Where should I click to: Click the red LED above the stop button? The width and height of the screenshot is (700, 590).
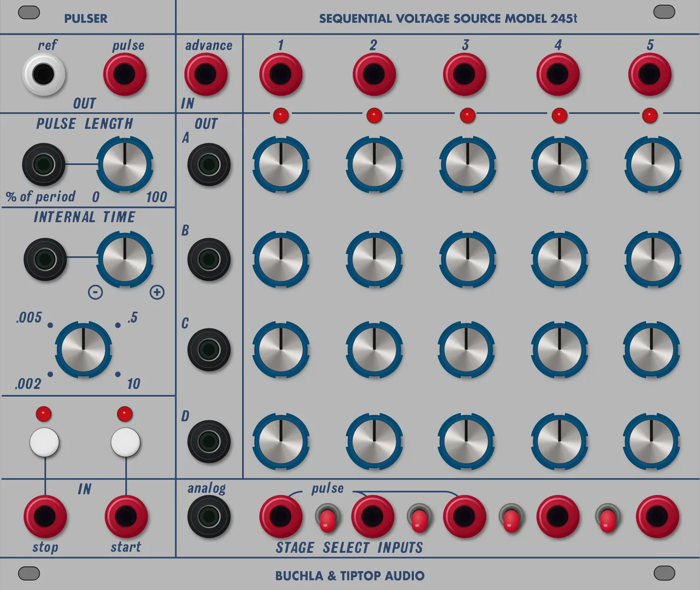[x=44, y=414]
